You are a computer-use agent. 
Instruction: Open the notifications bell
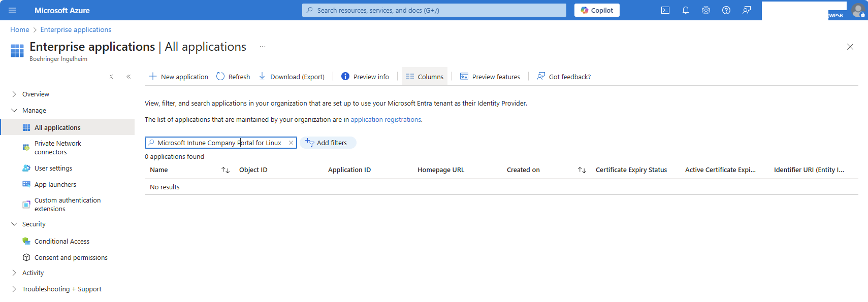pos(686,10)
